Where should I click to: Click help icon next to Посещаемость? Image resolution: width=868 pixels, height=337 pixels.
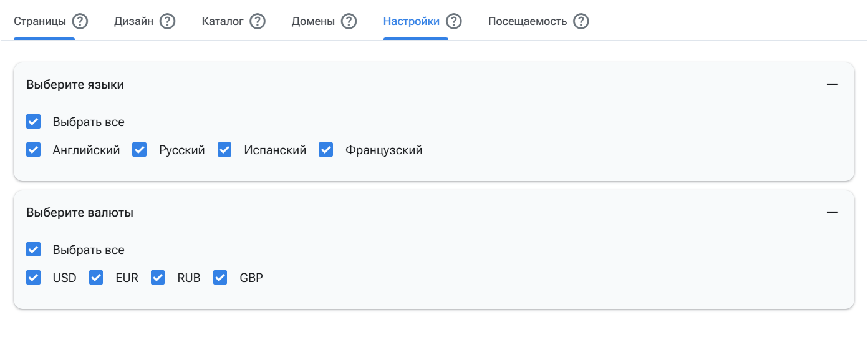coord(581,21)
